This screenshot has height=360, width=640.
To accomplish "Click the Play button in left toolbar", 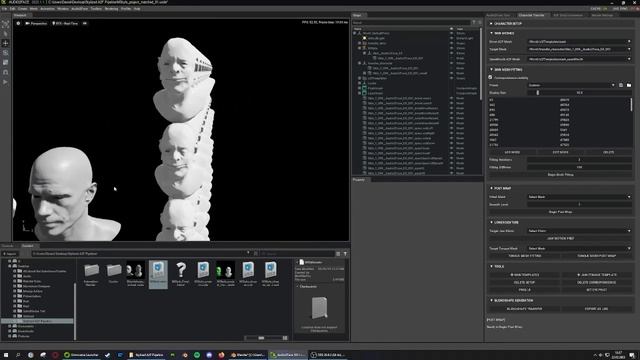I will (x=5, y=82).
